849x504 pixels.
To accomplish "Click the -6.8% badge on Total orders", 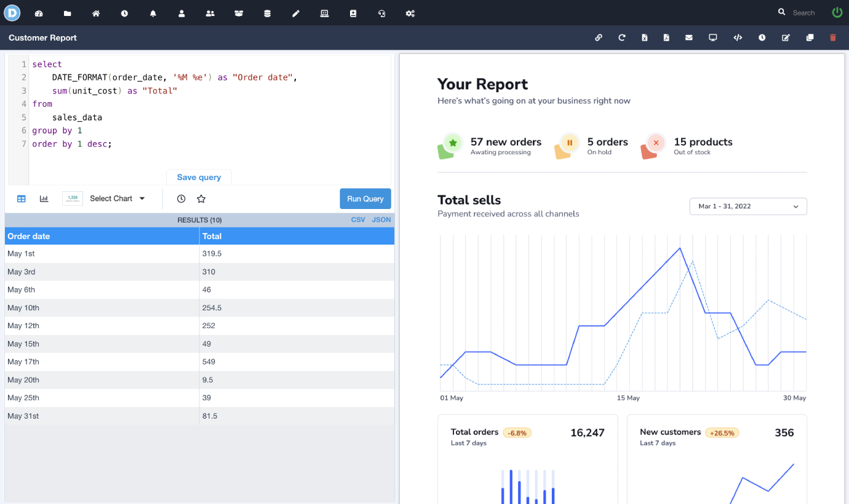I will click(517, 433).
